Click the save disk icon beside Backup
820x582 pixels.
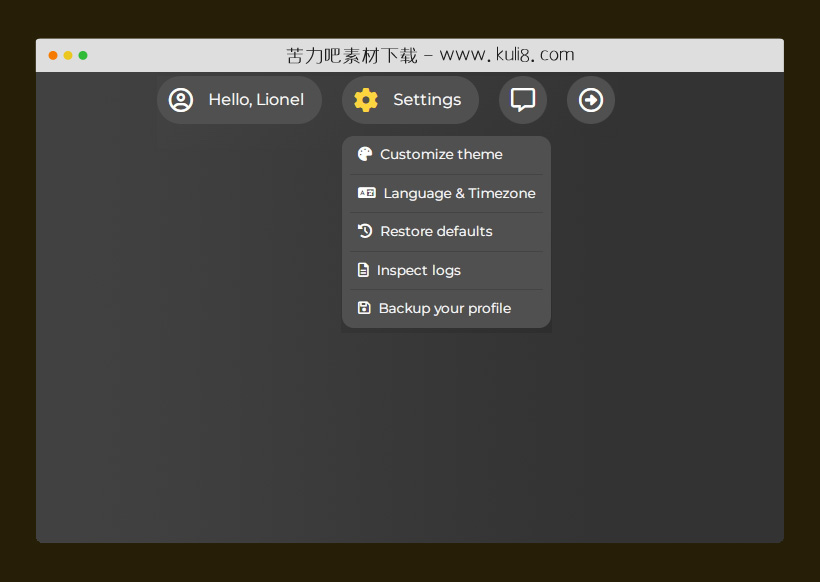click(x=364, y=308)
